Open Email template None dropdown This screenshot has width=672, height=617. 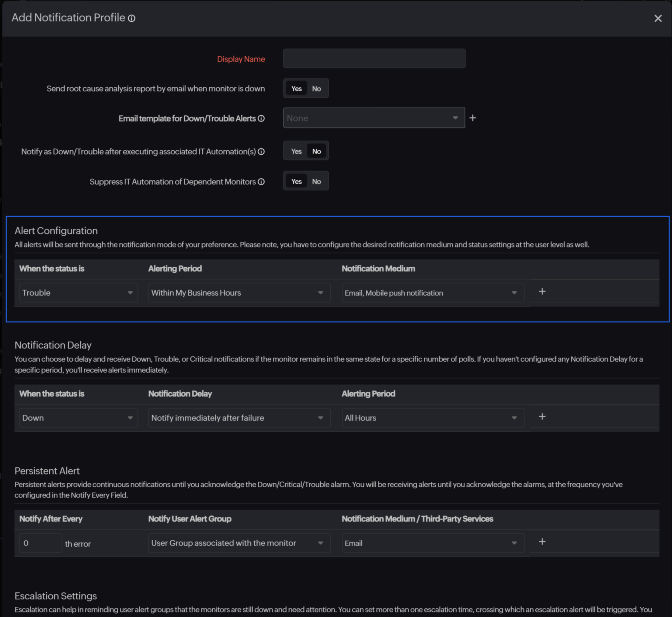point(374,118)
